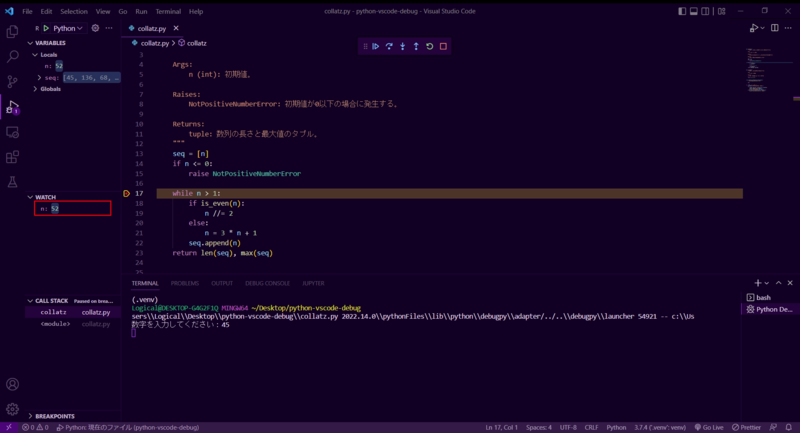The width and height of the screenshot is (800, 433).
Task: Open the Selection menu
Action: (x=73, y=11)
